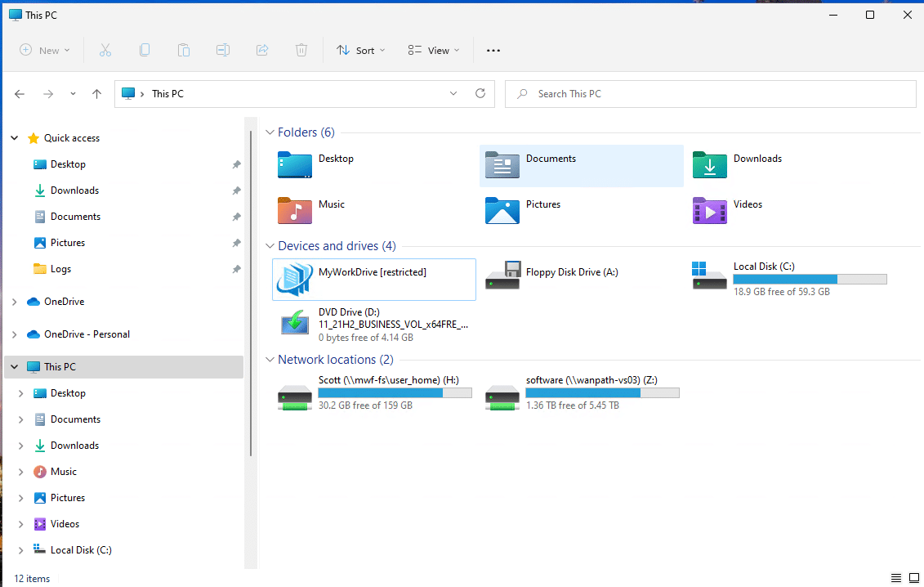Navigate up one level with up arrow
924x587 pixels.
[96, 94]
